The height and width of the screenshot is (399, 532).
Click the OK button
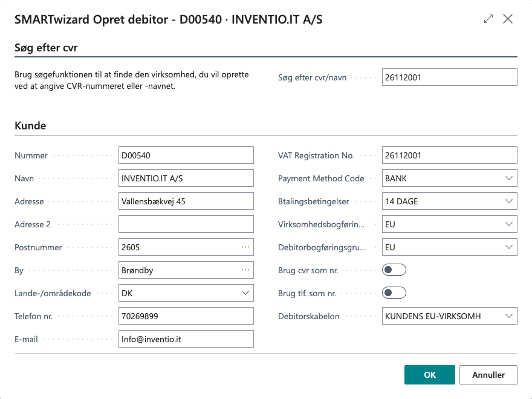tap(429, 375)
